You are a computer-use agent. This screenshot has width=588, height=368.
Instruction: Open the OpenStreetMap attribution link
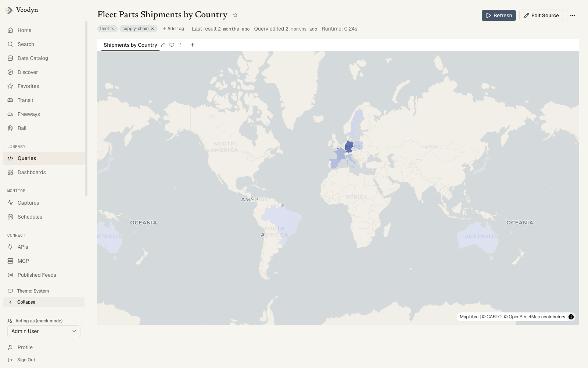pyautogui.click(x=524, y=317)
